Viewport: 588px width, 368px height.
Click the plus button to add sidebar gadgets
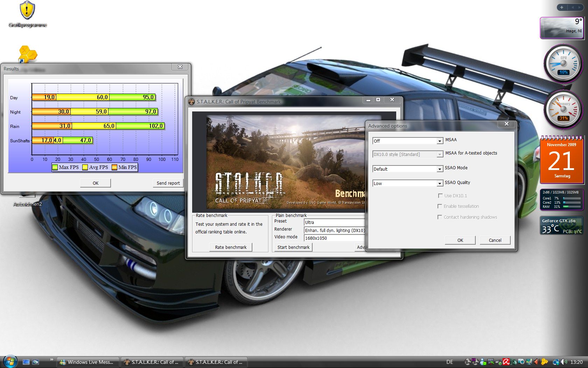562,7
